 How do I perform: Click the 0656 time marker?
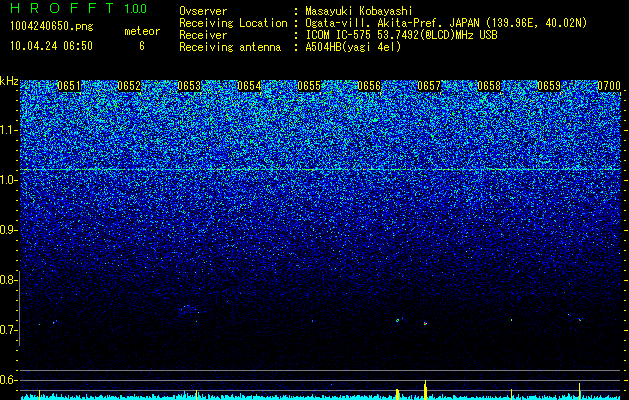click(369, 86)
